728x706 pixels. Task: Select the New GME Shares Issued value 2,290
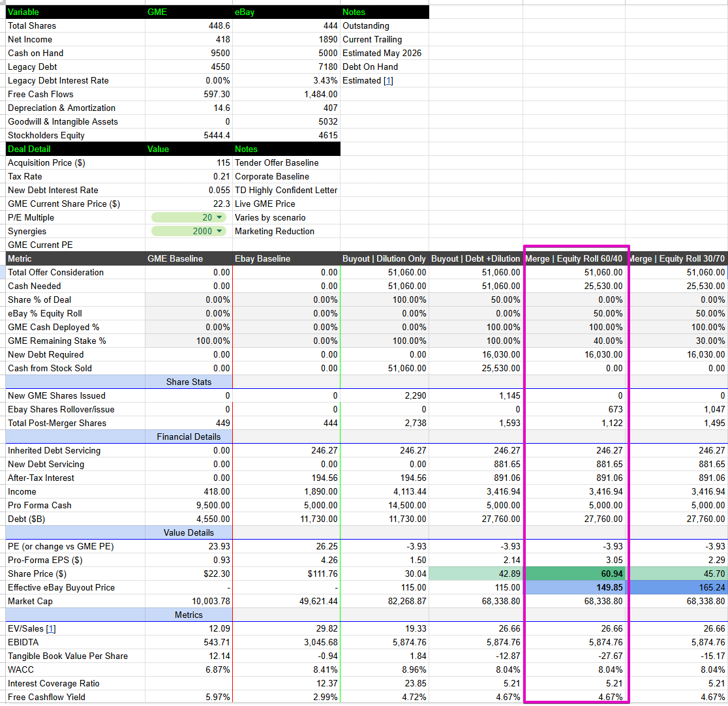click(384, 395)
